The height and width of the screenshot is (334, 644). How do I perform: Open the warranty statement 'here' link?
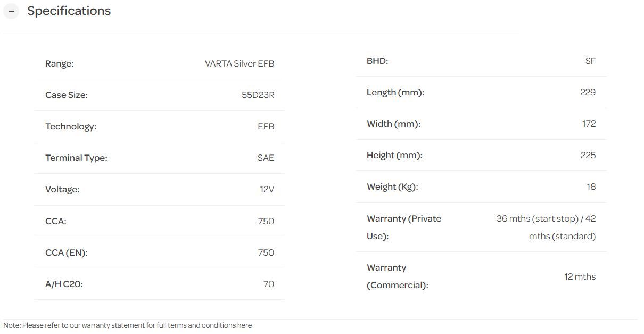tap(245, 325)
